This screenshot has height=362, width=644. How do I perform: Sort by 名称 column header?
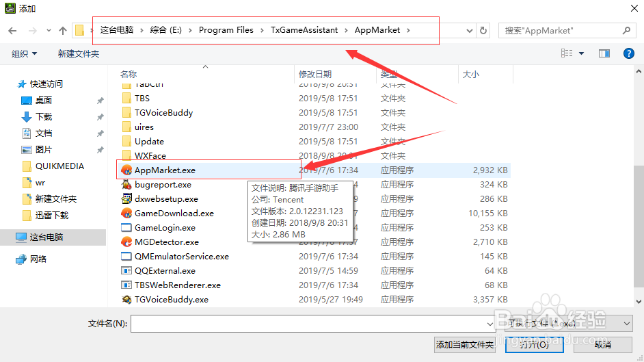[129, 75]
